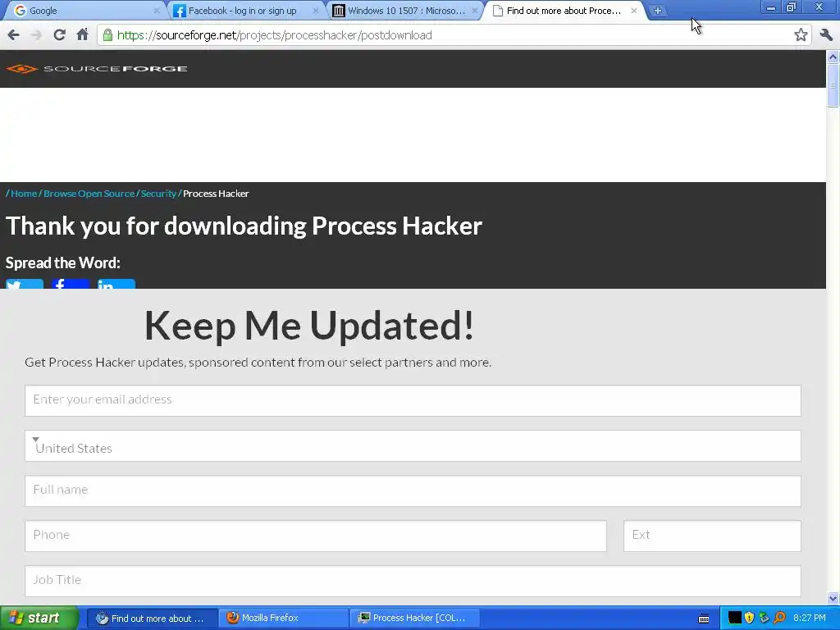Click the orange magnifier tray icon

point(779,619)
